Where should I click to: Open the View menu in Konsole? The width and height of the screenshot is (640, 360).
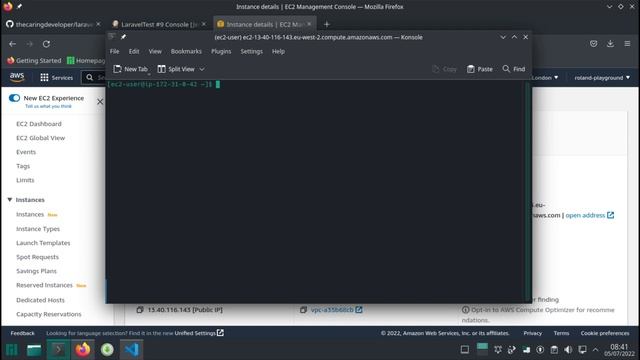coord(155,51)
